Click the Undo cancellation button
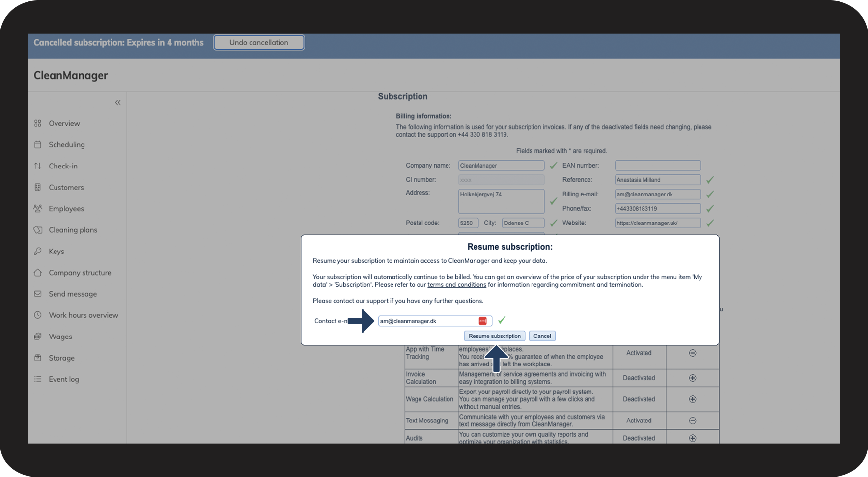The height and width of the screenshot is (477, 868). click(259, 42)
